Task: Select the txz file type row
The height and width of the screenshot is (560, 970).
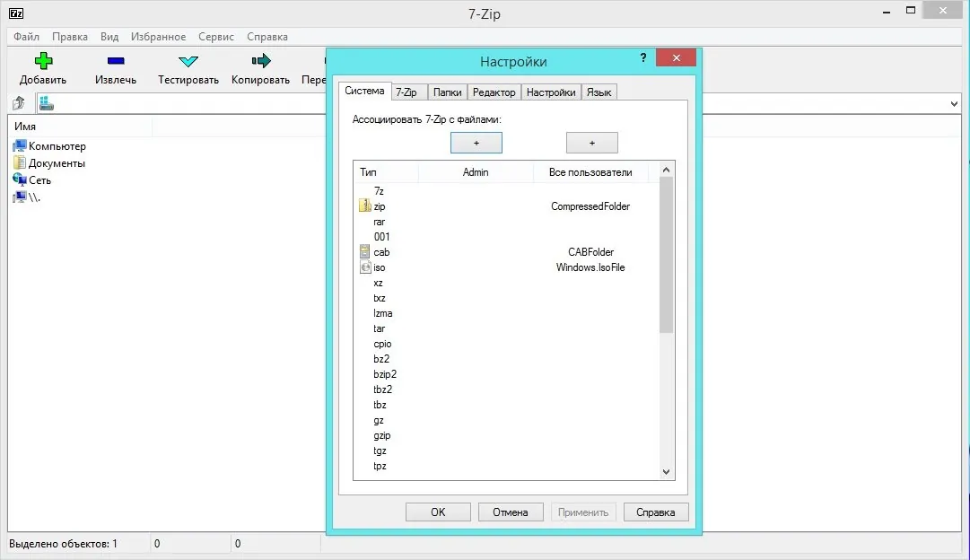Action: pos(506,298)
